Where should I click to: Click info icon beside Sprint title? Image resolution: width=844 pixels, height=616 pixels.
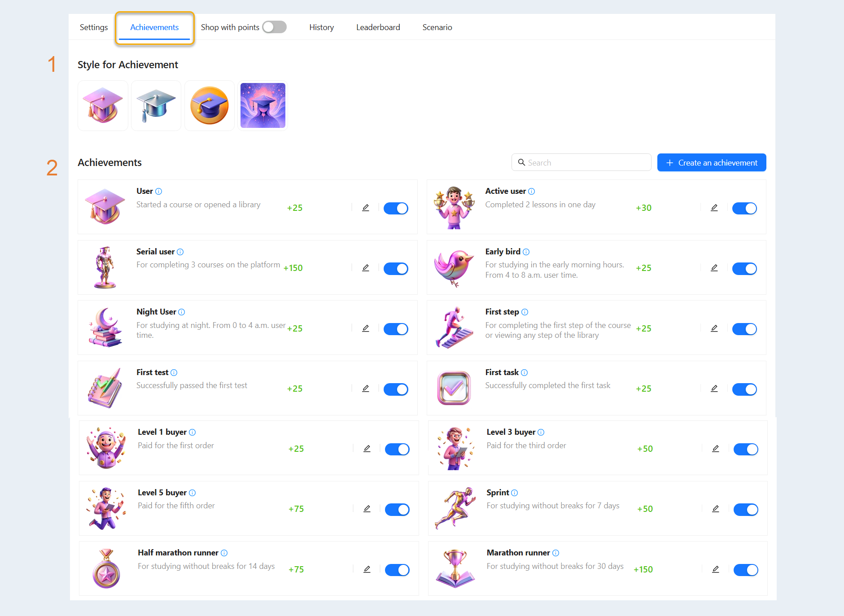coord(514,493)
